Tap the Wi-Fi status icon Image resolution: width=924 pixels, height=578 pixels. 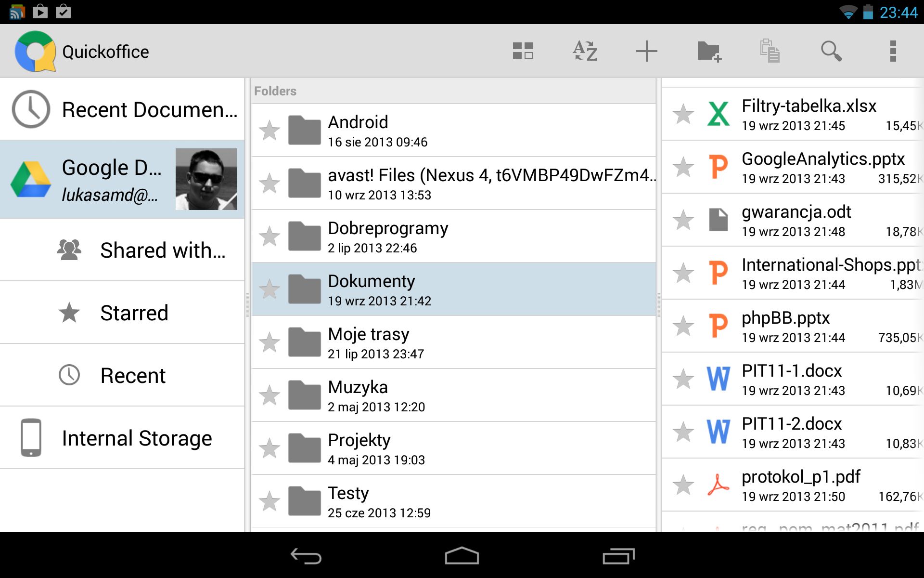coord(848,12)
